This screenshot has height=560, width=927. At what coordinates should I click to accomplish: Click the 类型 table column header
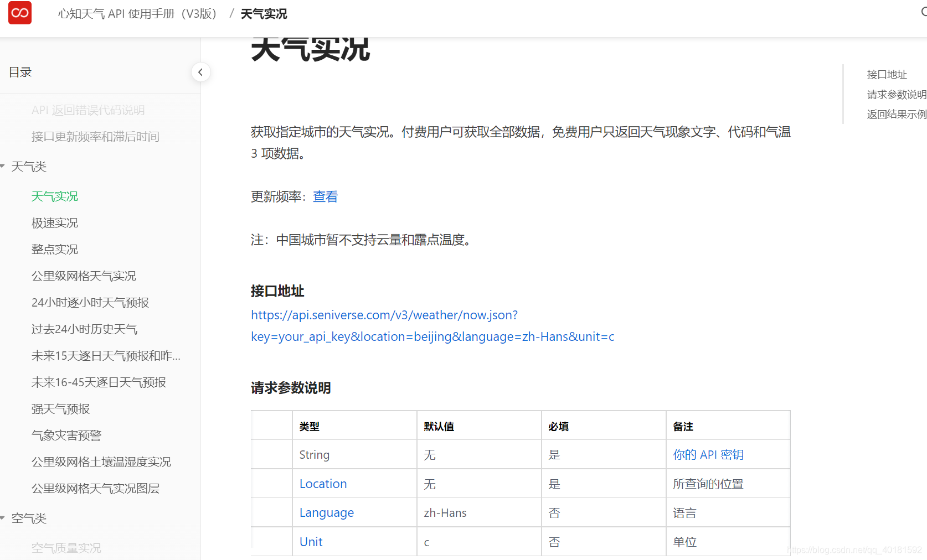coord(309,427)
